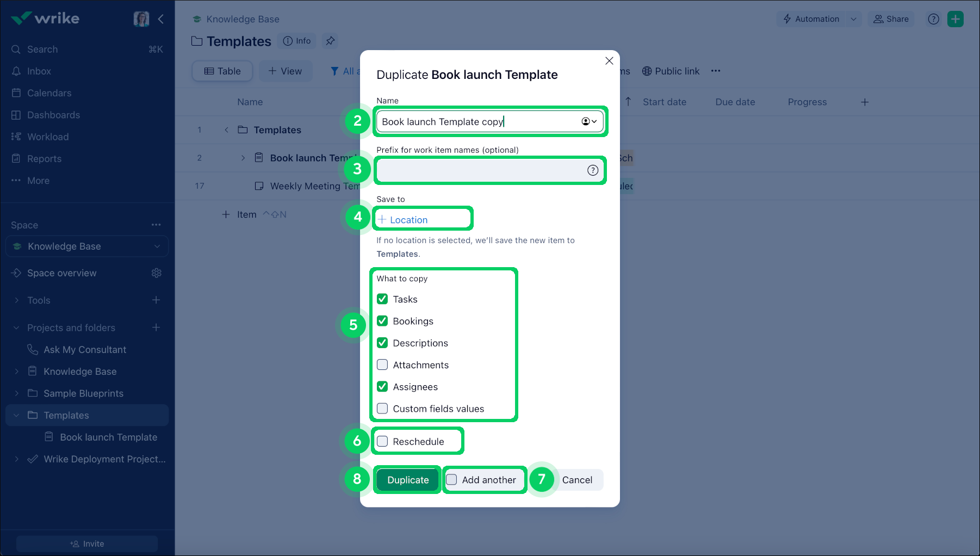Switch to the Table view tab
The height and width of the screenshot is (556, 980).
point(222,71)
